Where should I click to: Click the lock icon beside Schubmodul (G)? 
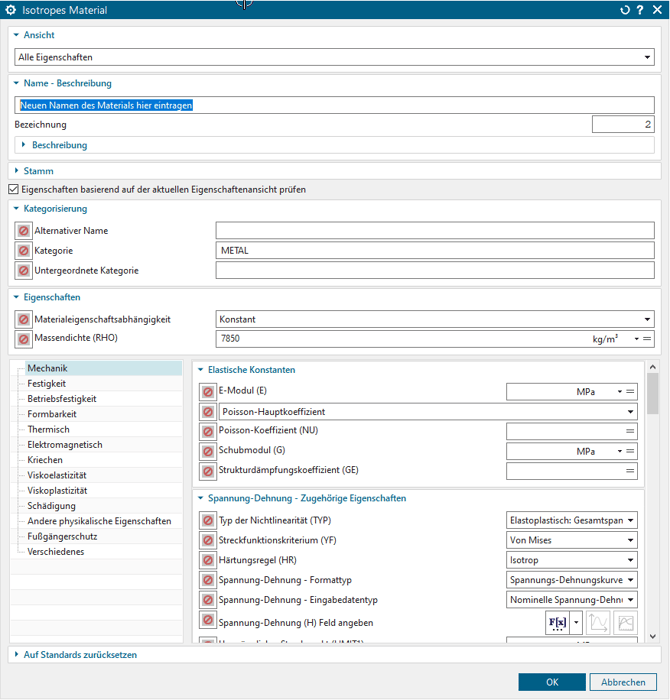pyautogui.click(x=208, y=451)
